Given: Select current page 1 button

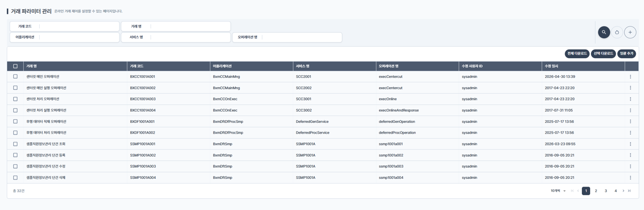Looking at the screenshot, I should coord(586,191).
